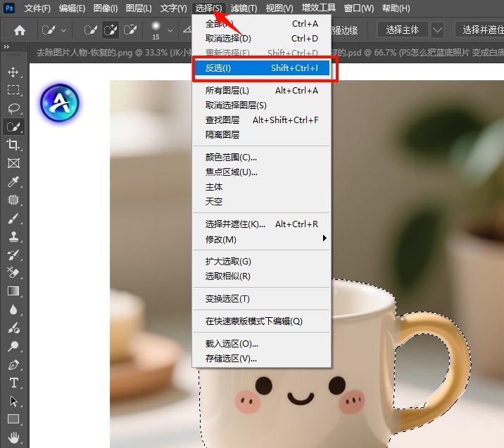The width and height of the screenshot is (504, 448).
Task: Open the View menu
Action: 279,8
